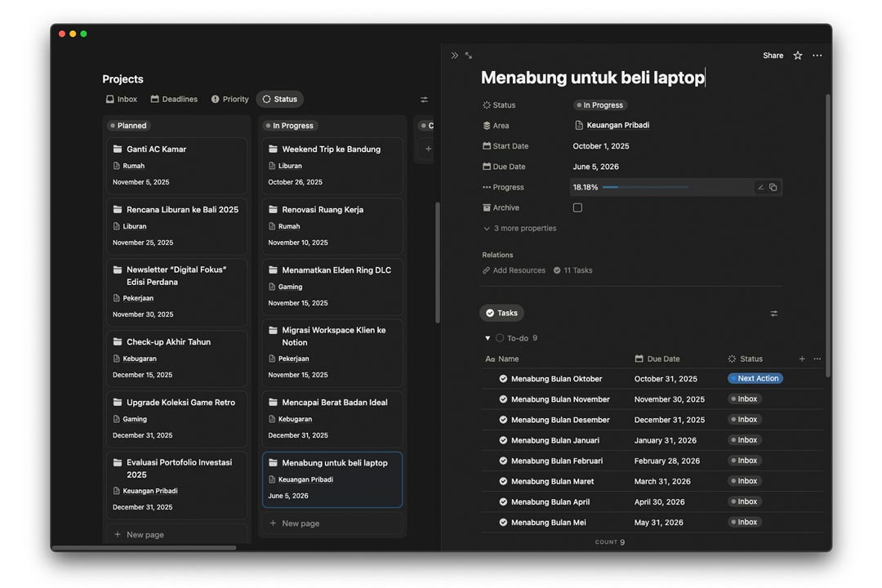Open page in full screen view
The image size is (882, 588).
click(x=469, y=56)
